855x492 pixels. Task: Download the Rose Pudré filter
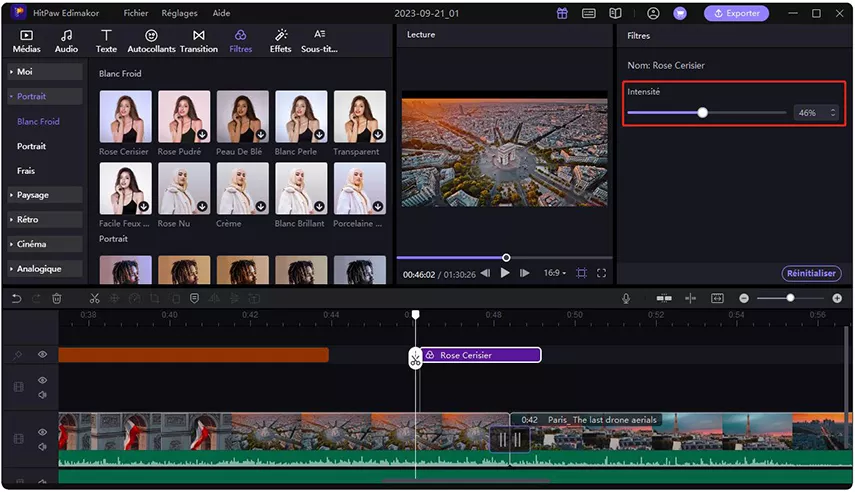(x=202, y=134)
